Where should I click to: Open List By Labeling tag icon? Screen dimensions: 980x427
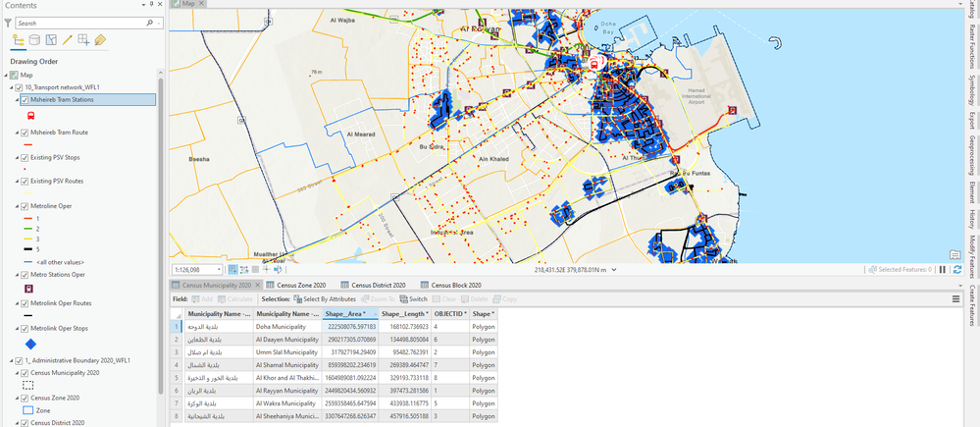pos(100,40)
